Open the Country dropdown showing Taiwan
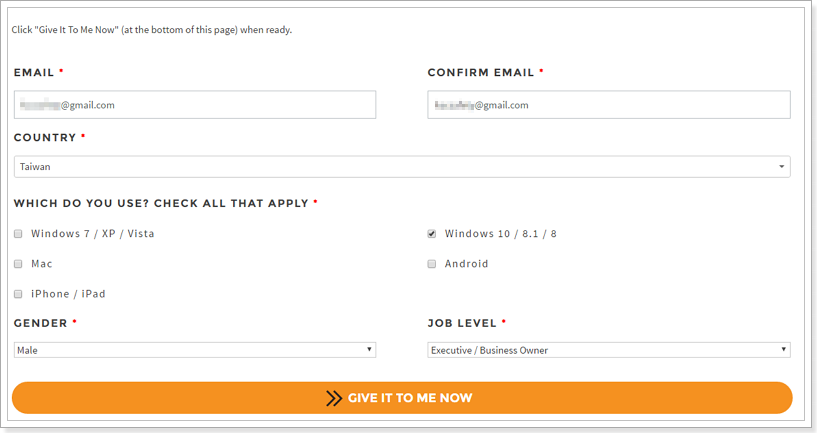Screen dimensions: 817x433 tap(400, 167)
